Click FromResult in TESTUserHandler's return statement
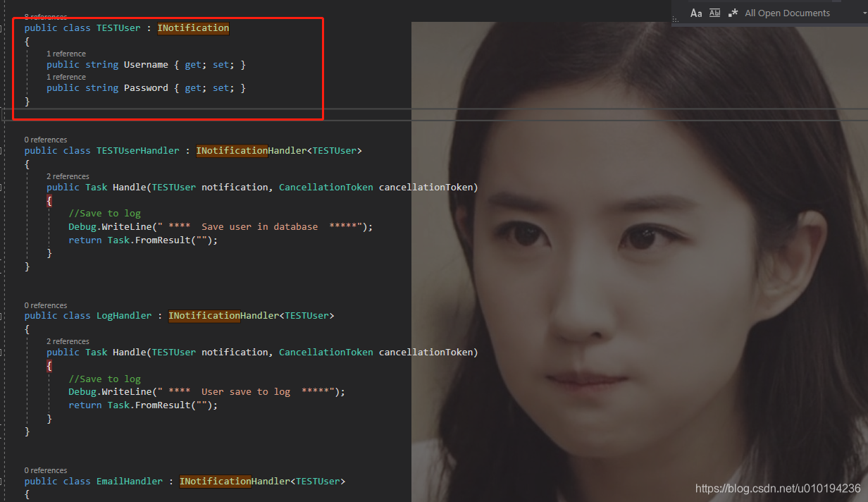This screenshot has width=868, height=502. pos(163,240)
